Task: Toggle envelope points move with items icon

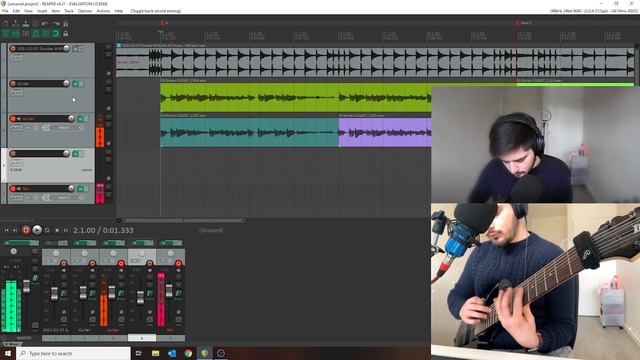Action: (36, 33)
